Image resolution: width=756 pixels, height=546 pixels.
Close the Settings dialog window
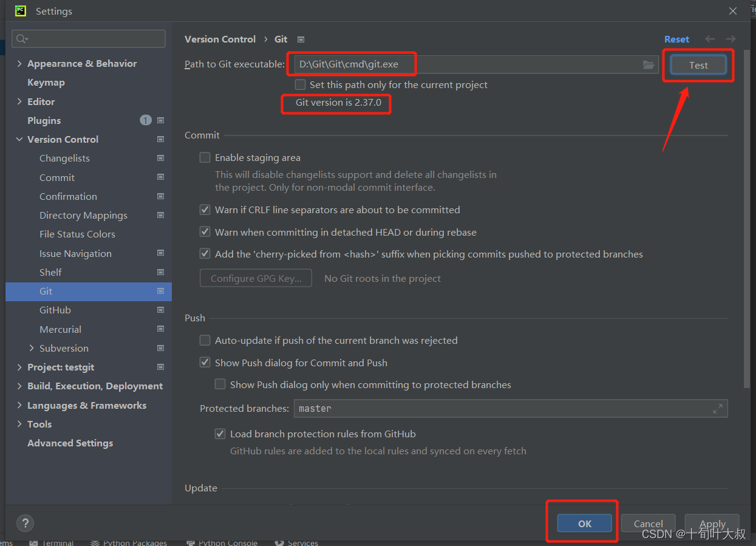click(x=734, y=11)
